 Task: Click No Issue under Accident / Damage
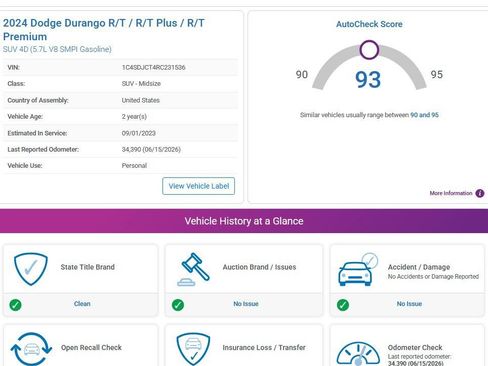[x=409, y=304]
